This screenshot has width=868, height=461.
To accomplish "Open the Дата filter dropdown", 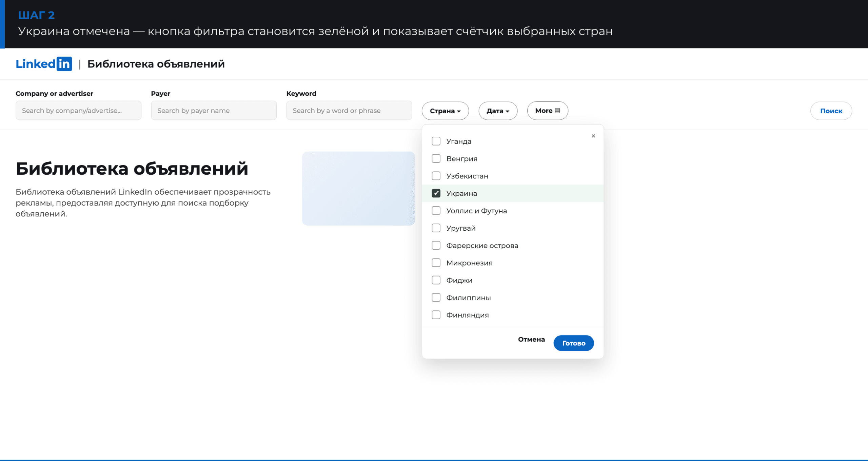I will tap(498, 111).
